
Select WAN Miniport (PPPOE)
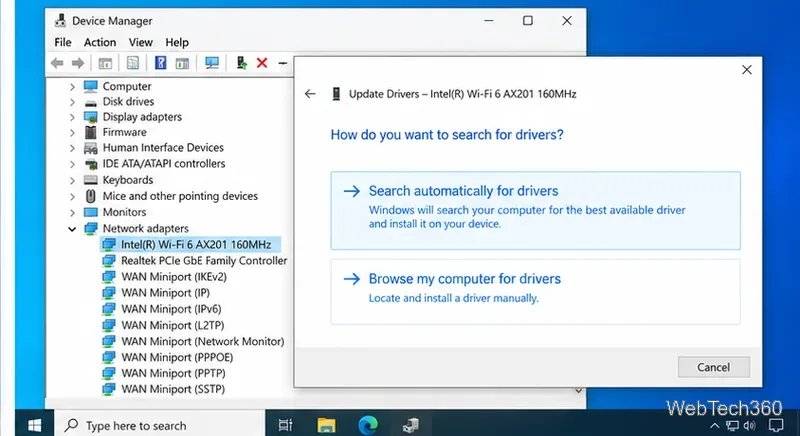[177, 357]
